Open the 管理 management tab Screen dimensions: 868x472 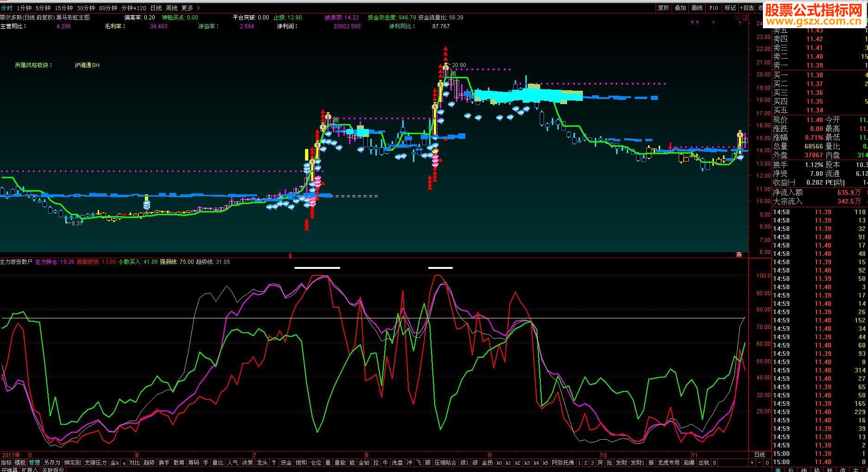35,463
